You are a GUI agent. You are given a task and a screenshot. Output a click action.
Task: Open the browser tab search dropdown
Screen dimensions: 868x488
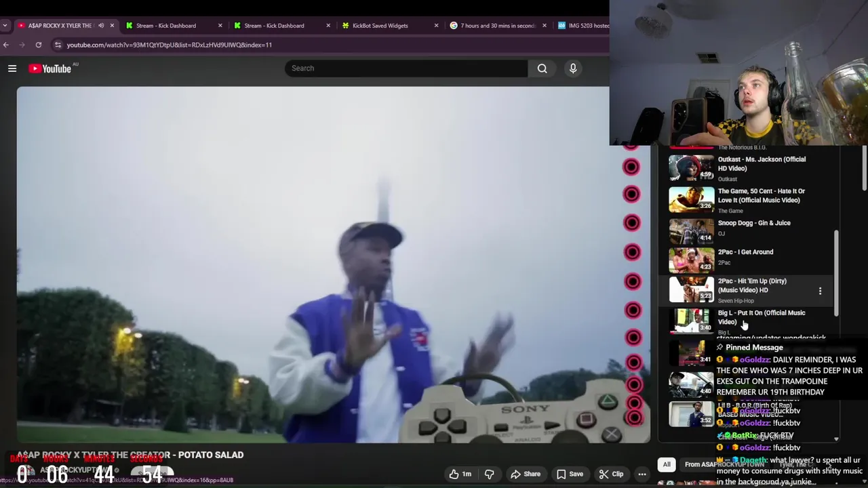(x=5, y=26)
